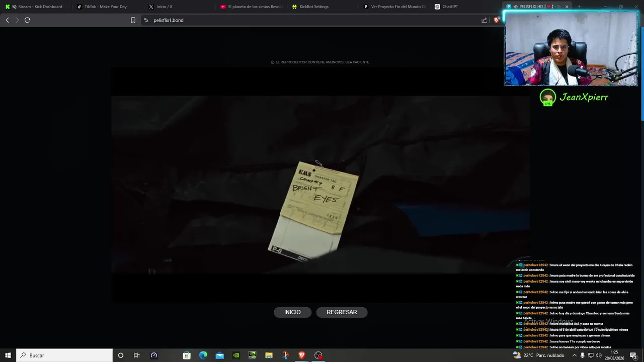Open Microsoft Store from taskbar
This screenshot has height=362, width=644.
click(187, 355)
